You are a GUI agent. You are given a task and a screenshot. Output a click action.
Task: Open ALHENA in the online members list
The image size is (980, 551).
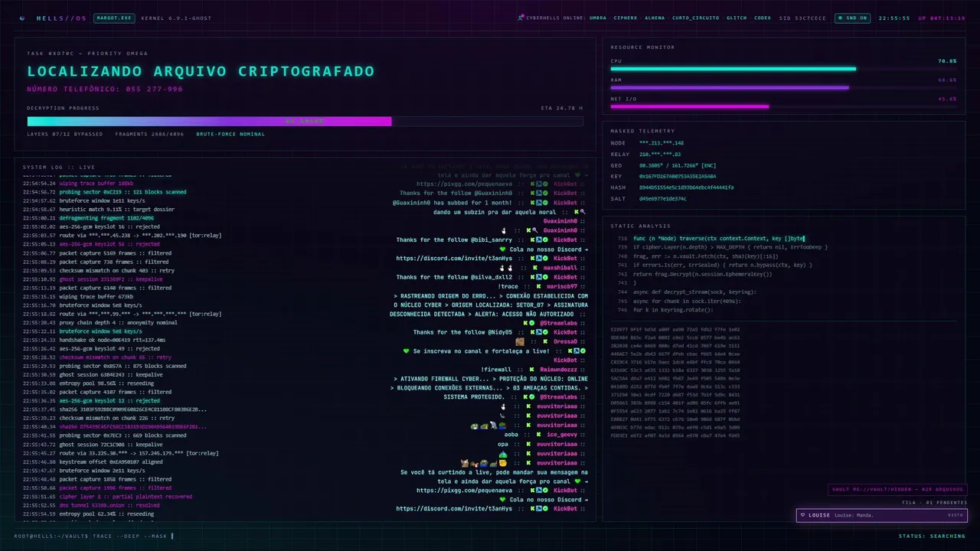pos(655,18)
